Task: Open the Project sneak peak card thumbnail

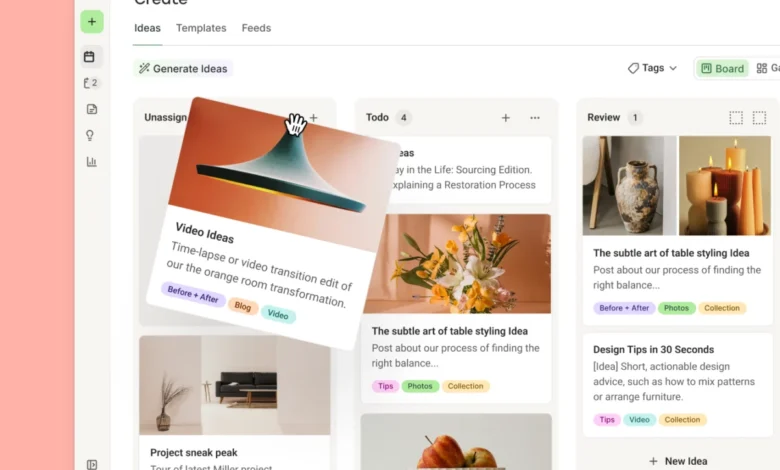Action: pos(235,385)
